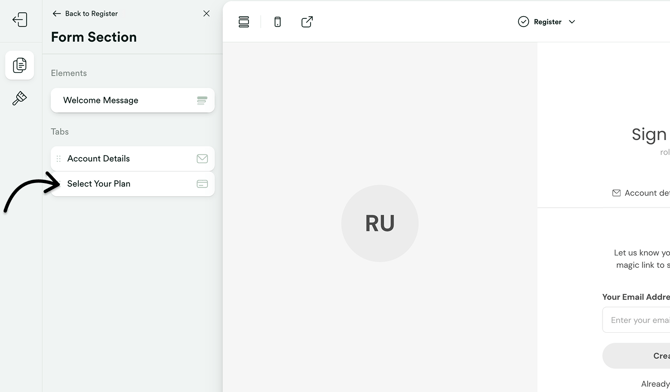Grab the drag handle of Account Details
The width and height of the screenshot is (670, 392).
click(x=59, y=159)
